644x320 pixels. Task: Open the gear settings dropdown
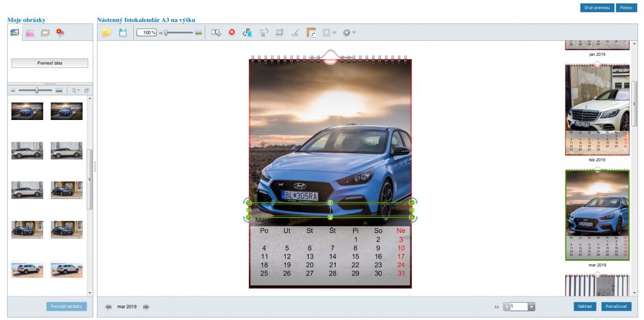coord(349,33)
